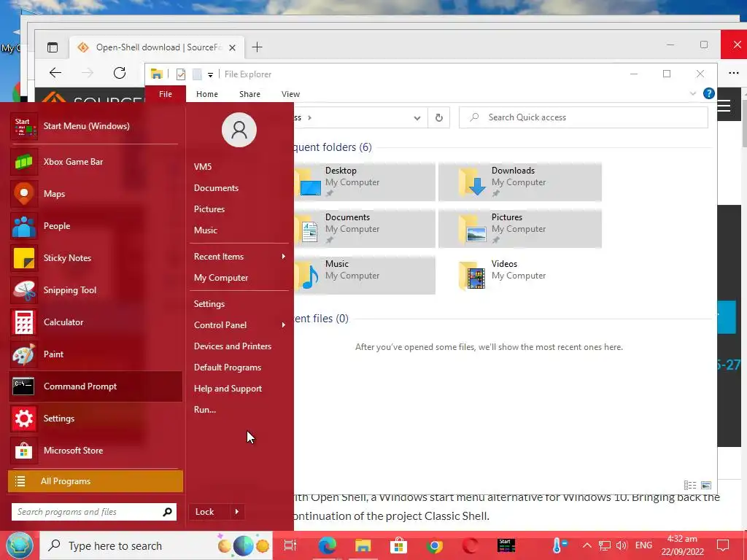Switch Explorer to details view icon
The image size is (747, 560).
click(x=690, y=485)
